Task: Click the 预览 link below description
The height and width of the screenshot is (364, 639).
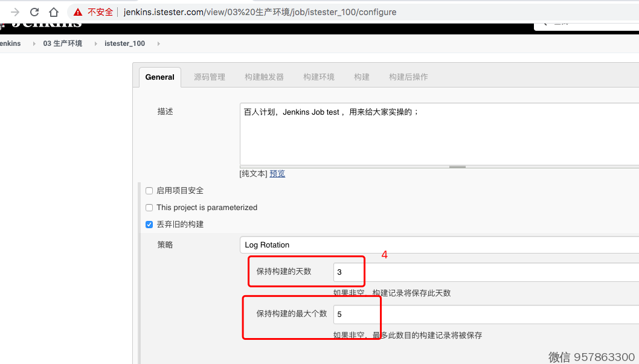Action: pyautogui.click(x=277, y=174)
